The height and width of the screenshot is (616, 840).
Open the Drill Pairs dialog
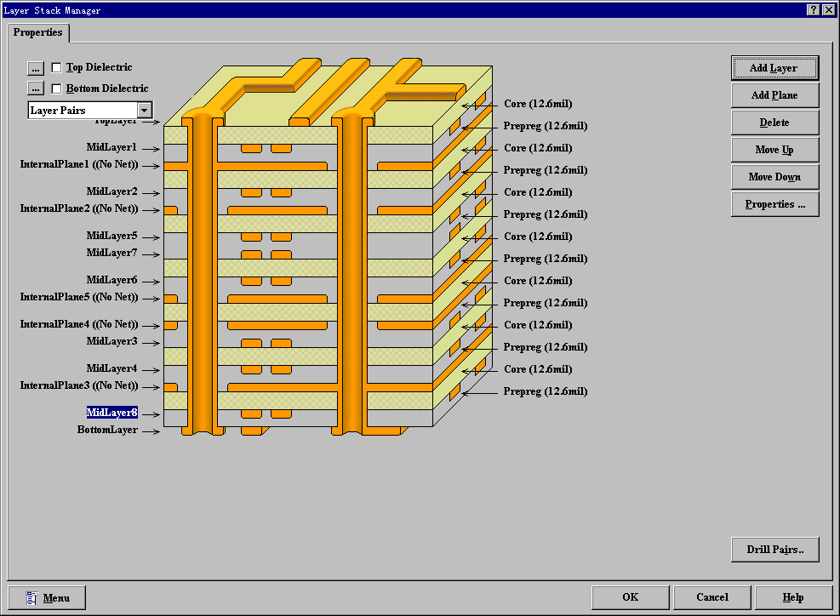coord(774,550)
